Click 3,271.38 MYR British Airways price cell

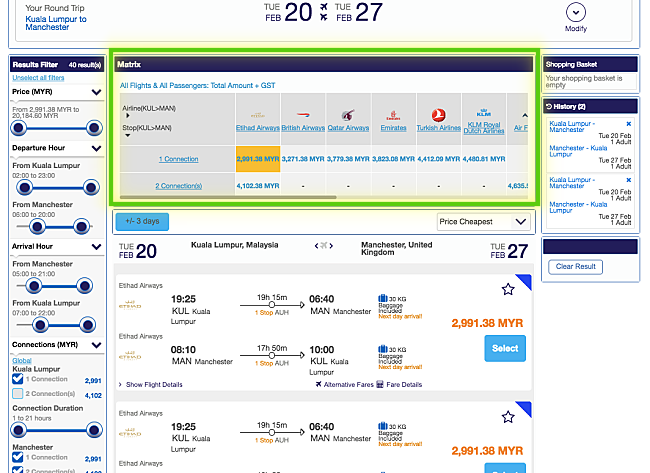coord(303,159)
